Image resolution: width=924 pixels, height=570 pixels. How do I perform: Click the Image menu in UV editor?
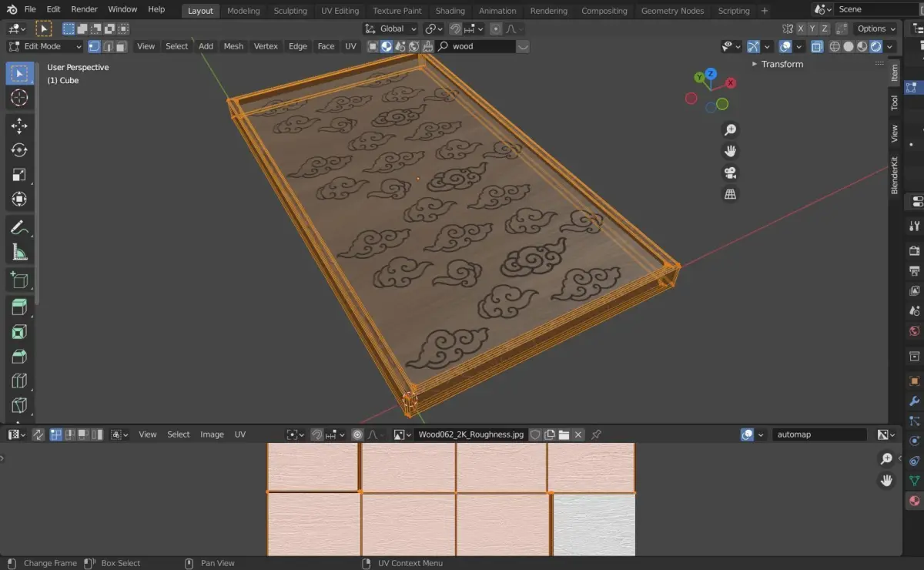[x=212, y=434]
